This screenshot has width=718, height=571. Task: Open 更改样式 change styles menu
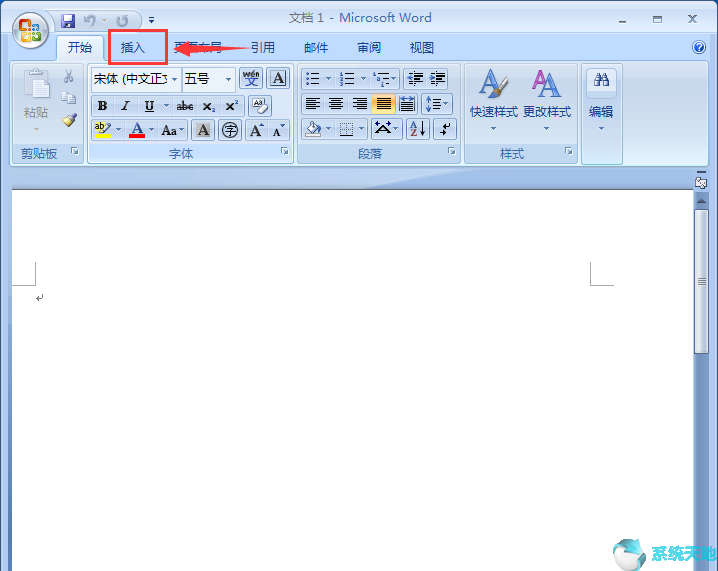coord(547,100)
